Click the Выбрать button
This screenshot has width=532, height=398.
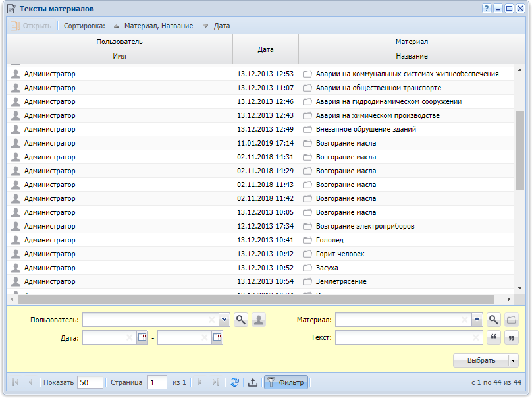point(481,360)
